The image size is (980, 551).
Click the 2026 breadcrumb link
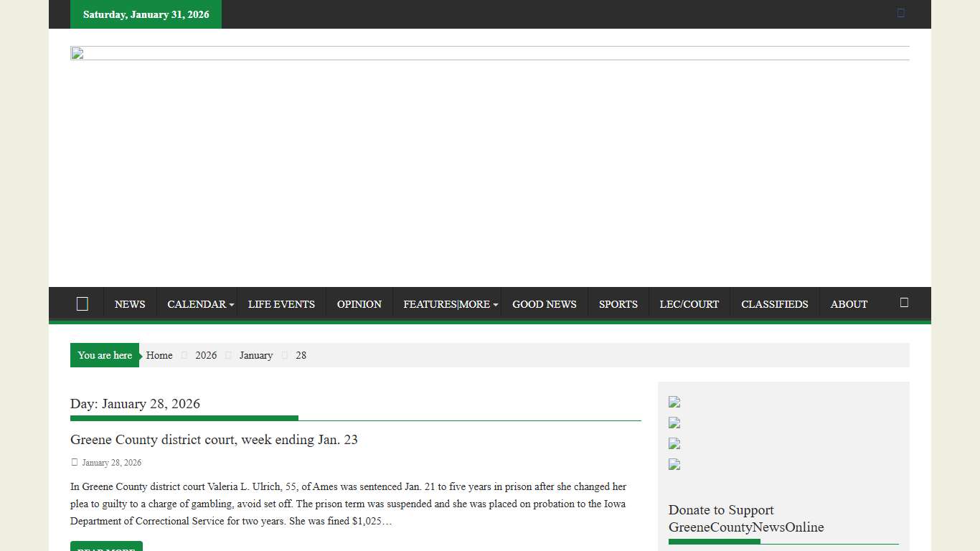coord(206,355)
